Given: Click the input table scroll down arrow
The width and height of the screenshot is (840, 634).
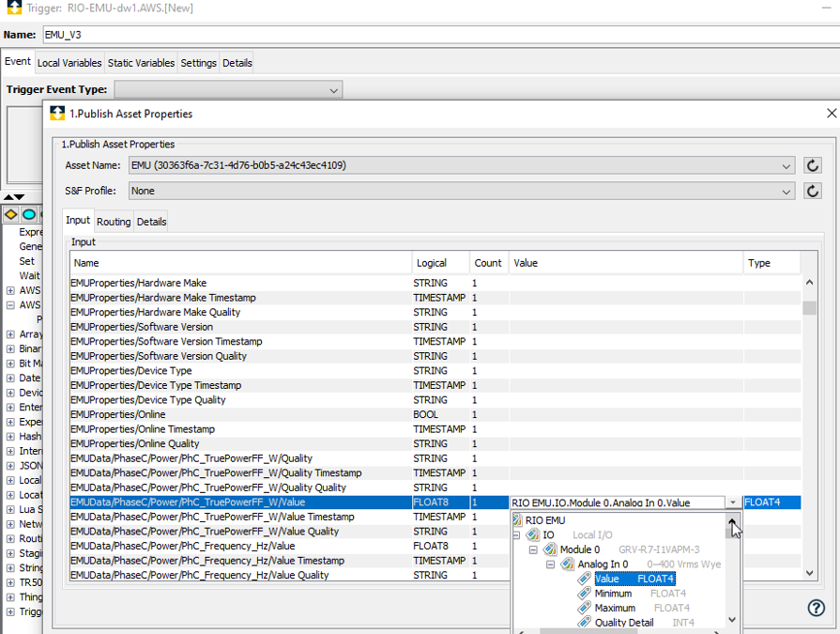Looking at the screenshot, I should click(809, 573).
